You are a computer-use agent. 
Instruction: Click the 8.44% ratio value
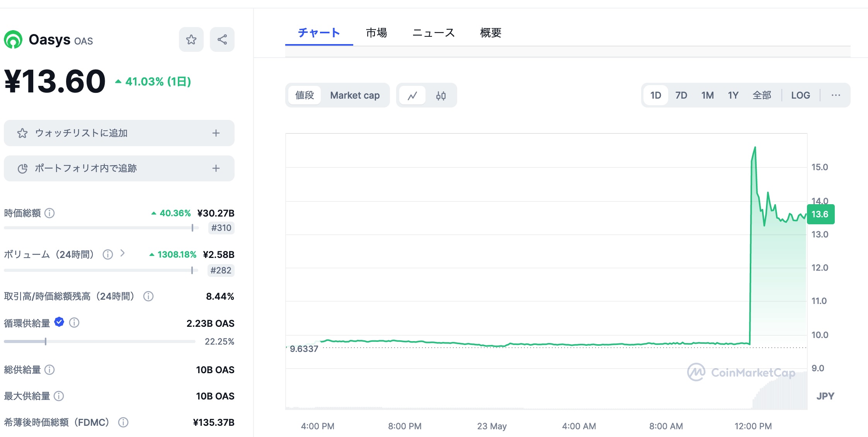coord(220,296)
